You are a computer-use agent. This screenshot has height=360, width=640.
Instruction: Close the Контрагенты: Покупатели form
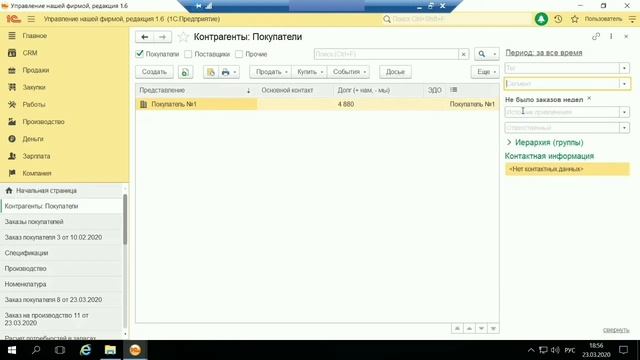point(626,36)
